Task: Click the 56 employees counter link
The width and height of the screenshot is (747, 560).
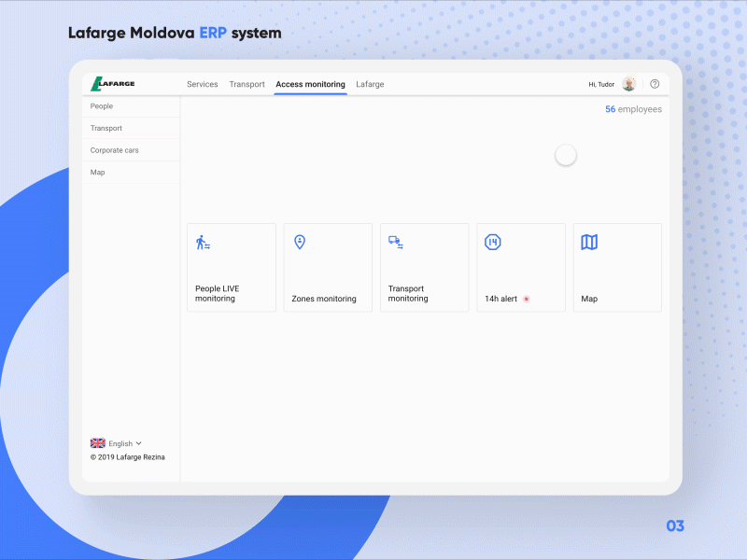Action: [633, 109]
